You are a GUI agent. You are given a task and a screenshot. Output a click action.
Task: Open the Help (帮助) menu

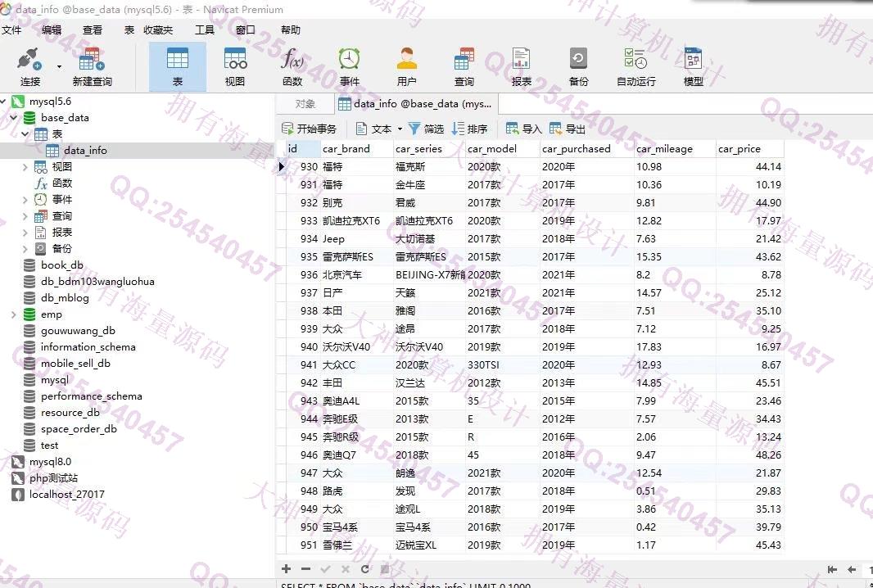pyautogui.click(x=291, y=30)
